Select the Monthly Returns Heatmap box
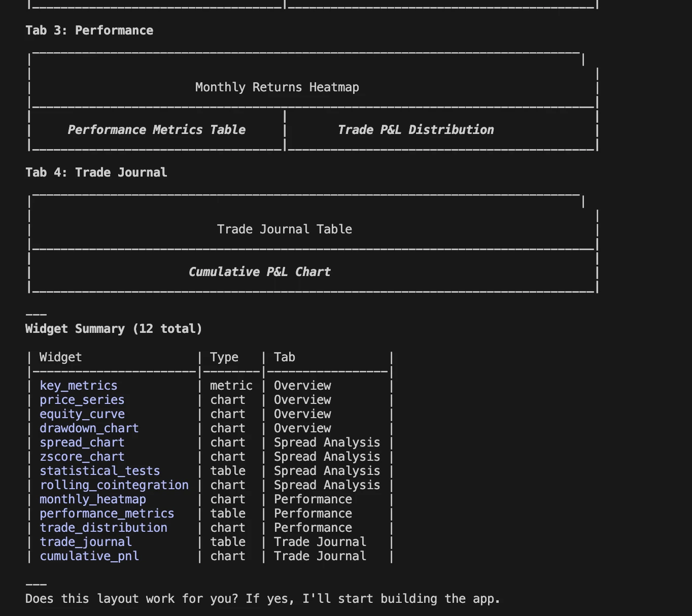The width and height of the screenshot is (692, 616). [x=277, y=87]
